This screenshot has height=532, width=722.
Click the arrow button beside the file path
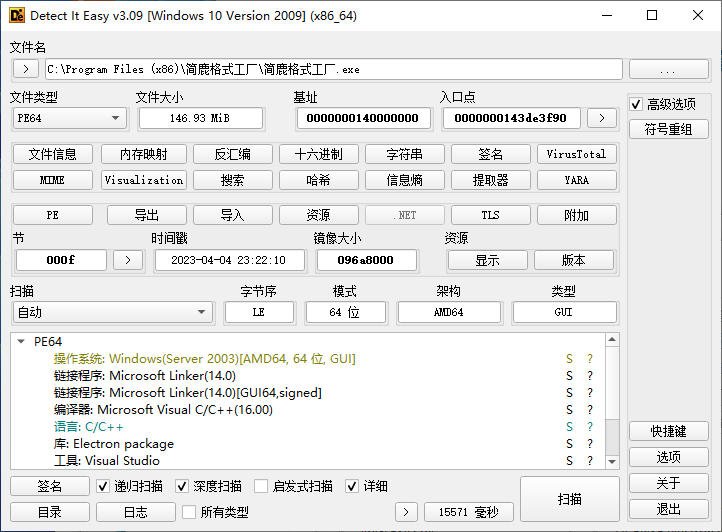[x=25, y=69]
